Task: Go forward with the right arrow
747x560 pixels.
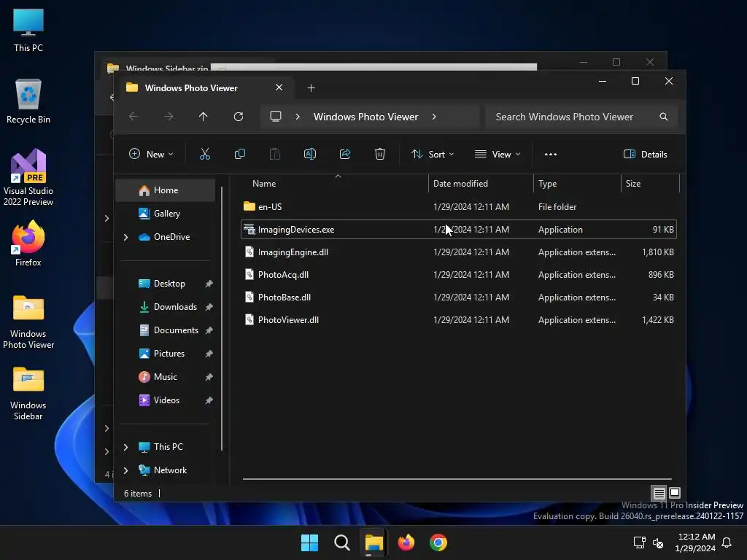Action: [x=169, y=117]
